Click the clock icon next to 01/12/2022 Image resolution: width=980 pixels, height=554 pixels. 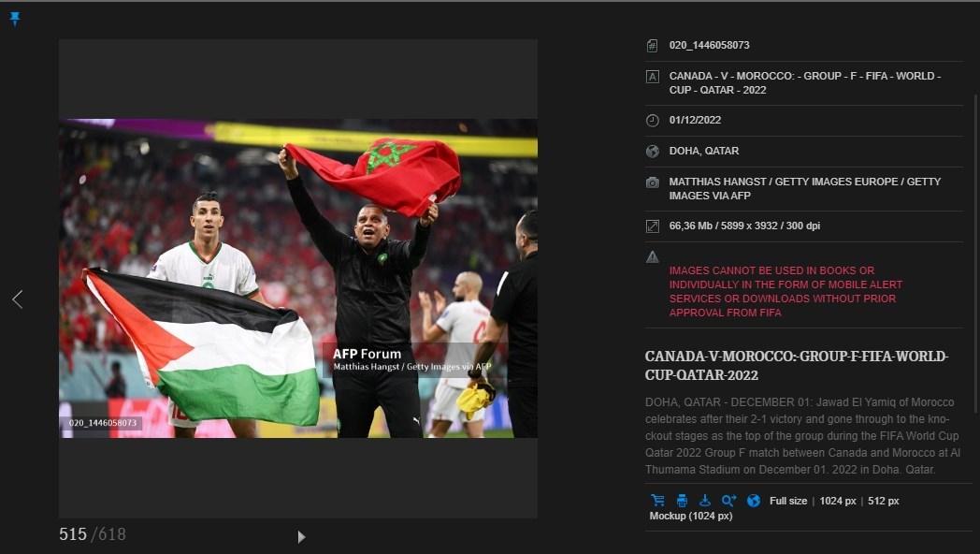tap(653, 121)
